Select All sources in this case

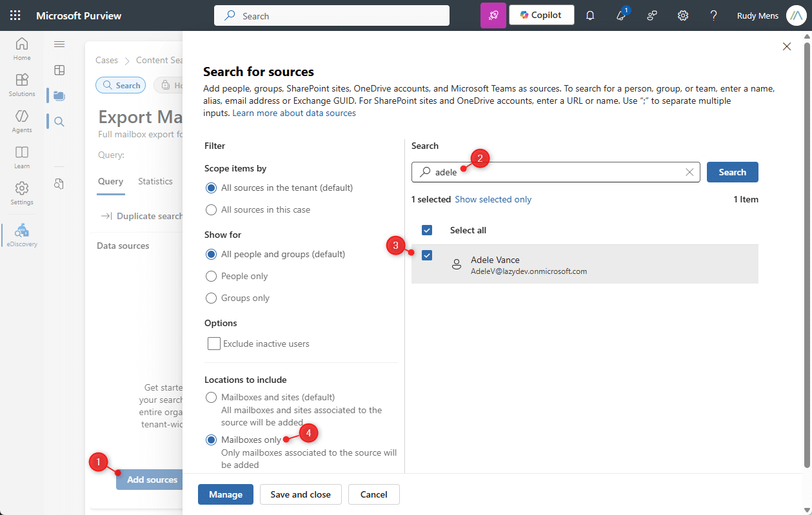211,209
